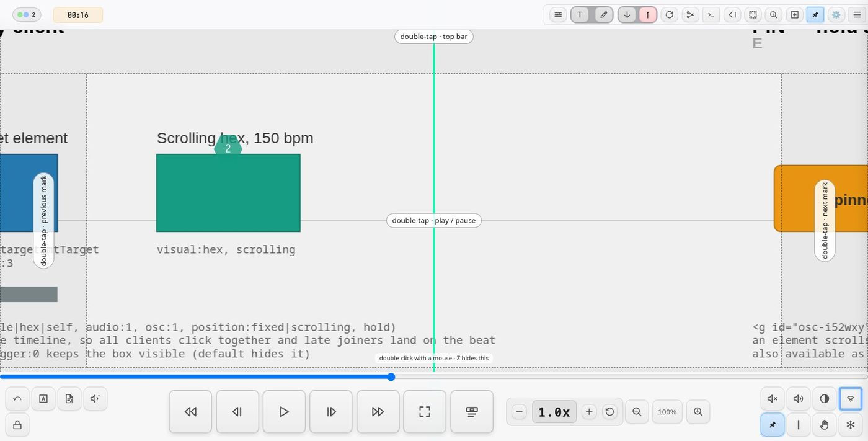Click the speaker with sparkle icon
The width and height of the screenshot is (868, 441).
(x=95, y=399)
